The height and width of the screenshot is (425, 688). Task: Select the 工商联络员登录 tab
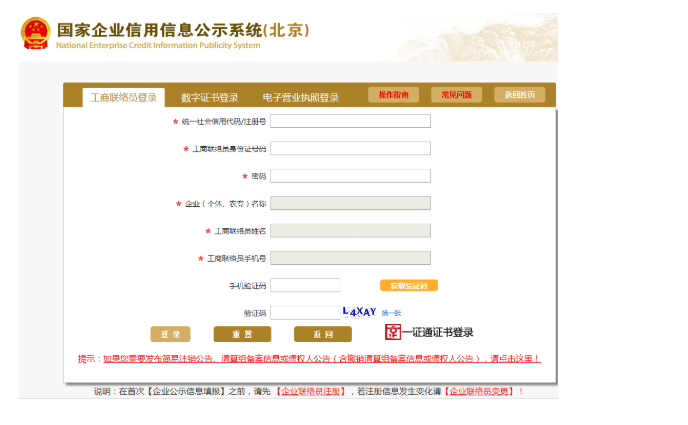pyautogui.click(x=124, y=97)
